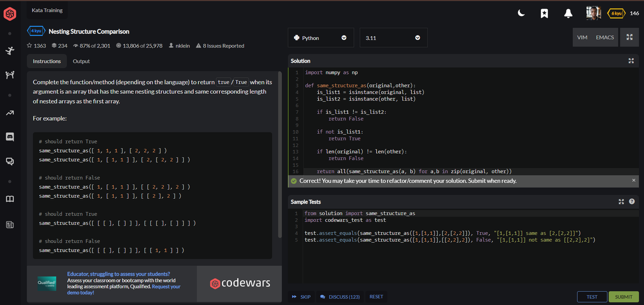The width and height of the screenshot is (644, 305).
Task: Click honor points 146 in header
Action: (634, 13)
